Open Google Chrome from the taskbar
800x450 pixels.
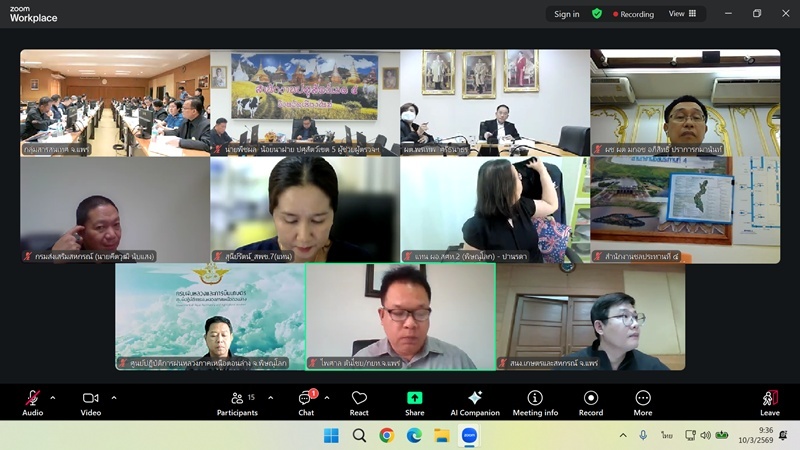[x=387, y=435]
